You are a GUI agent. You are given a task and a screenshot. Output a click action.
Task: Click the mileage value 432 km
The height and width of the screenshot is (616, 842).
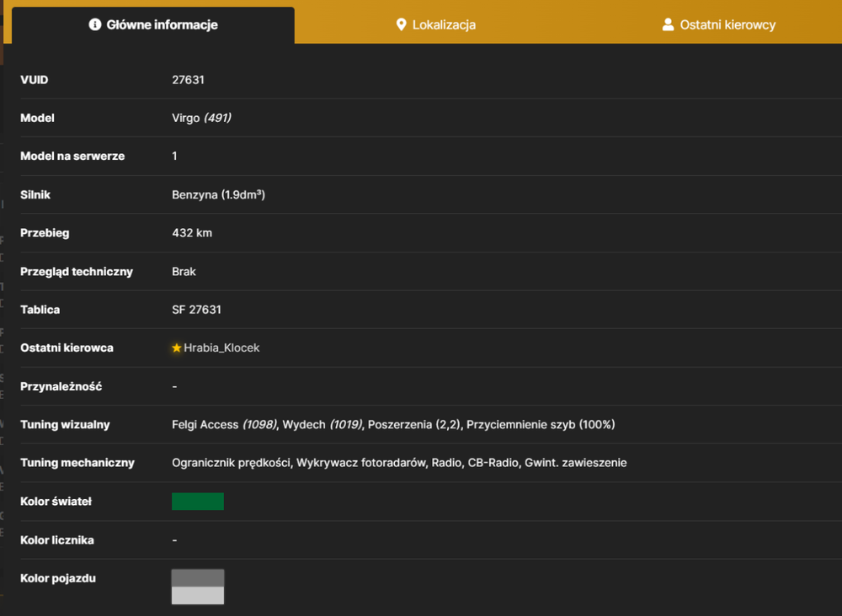point(192,233)
